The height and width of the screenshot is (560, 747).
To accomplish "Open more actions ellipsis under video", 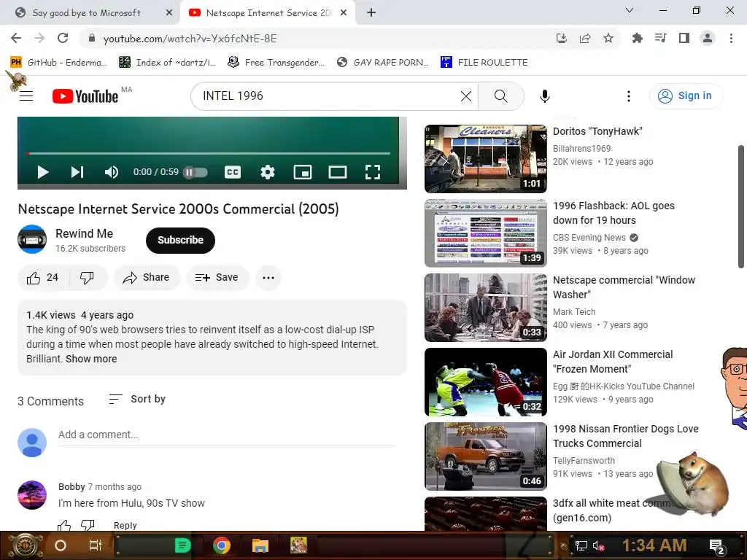I will (268, 278).
